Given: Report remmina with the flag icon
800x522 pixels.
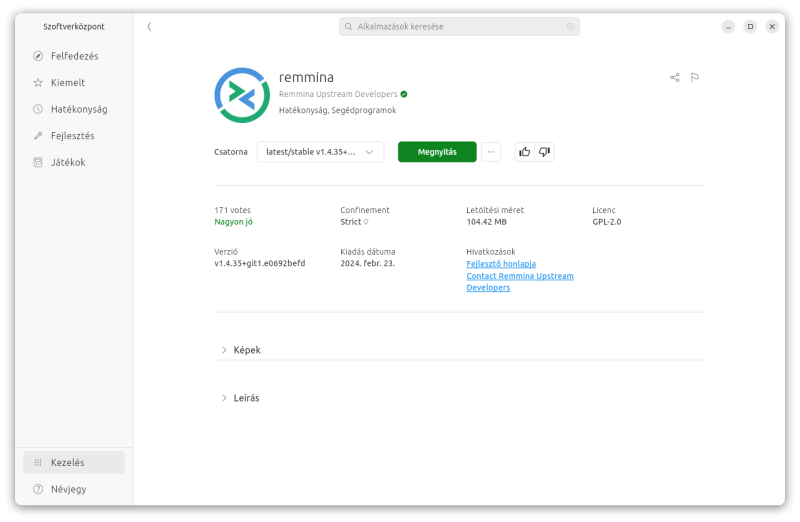Looking at the screenshot, I should [694, 78].
